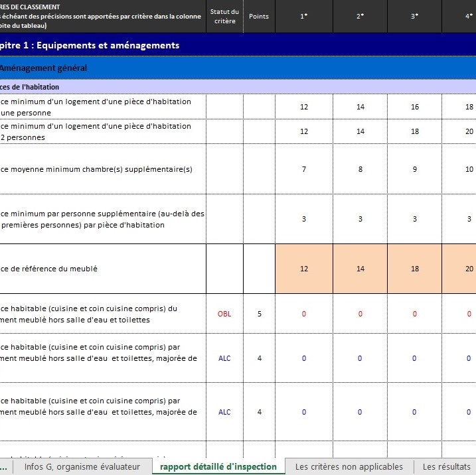Image resolution: width=476 pixels, height=475 pixels.
Task: Select the 'Statut du critère' header cell
Action: pyautogui.click(x=224, y=16)
